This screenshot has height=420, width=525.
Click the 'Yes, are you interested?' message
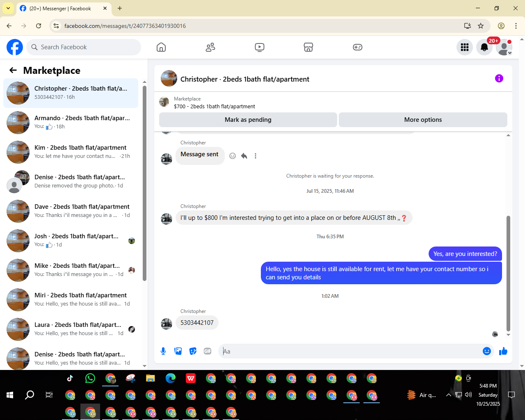[x=465, y=254]
